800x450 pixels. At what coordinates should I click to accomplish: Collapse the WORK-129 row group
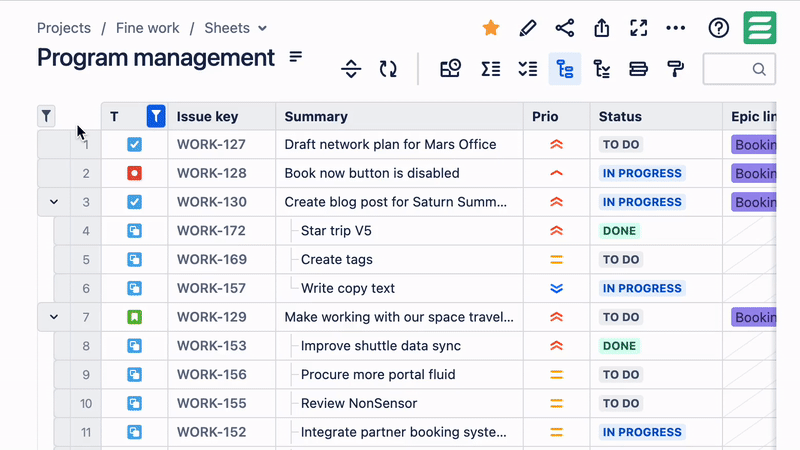[54, 317]
